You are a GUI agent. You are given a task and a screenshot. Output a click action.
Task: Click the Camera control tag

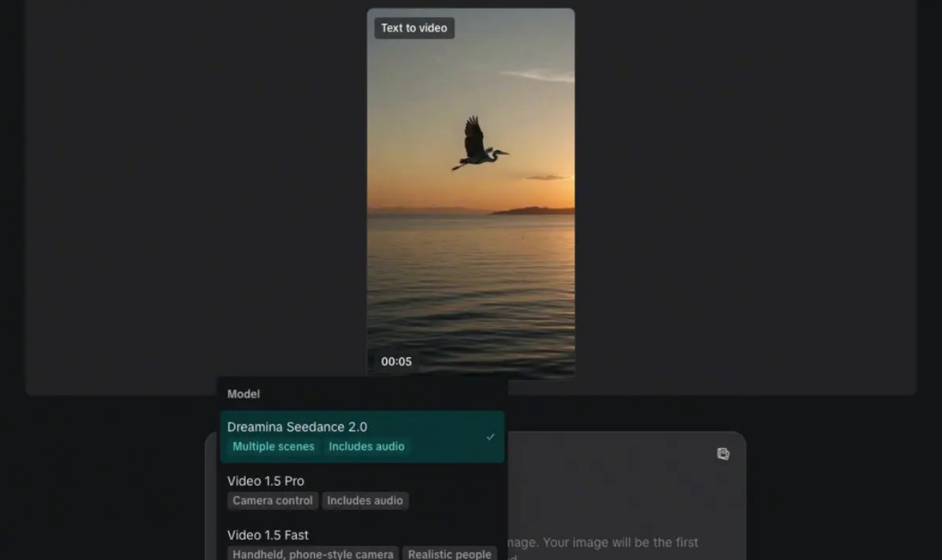[x=273, y=501]
